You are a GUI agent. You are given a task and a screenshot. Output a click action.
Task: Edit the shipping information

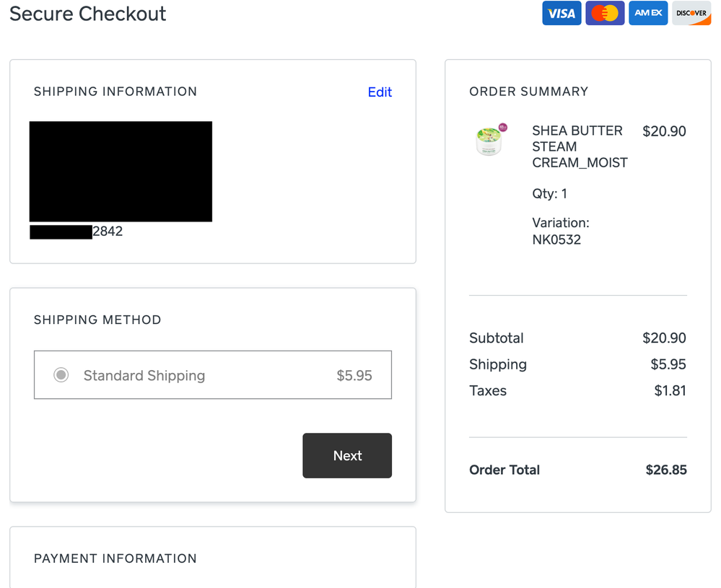pyautogui.click(x=380, y=92)
